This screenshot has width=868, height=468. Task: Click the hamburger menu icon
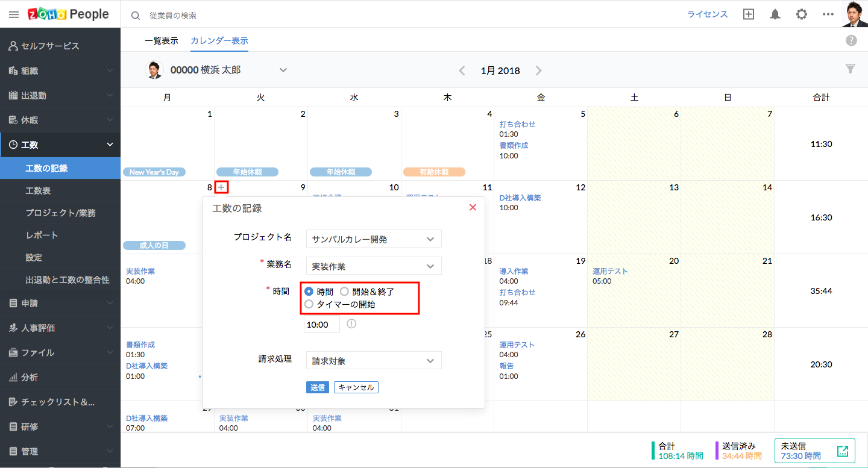pyautogui.click(x=14, y=14)
